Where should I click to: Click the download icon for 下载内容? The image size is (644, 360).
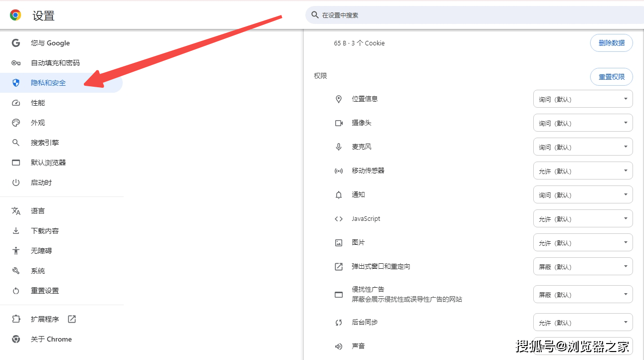pos(16,231)
